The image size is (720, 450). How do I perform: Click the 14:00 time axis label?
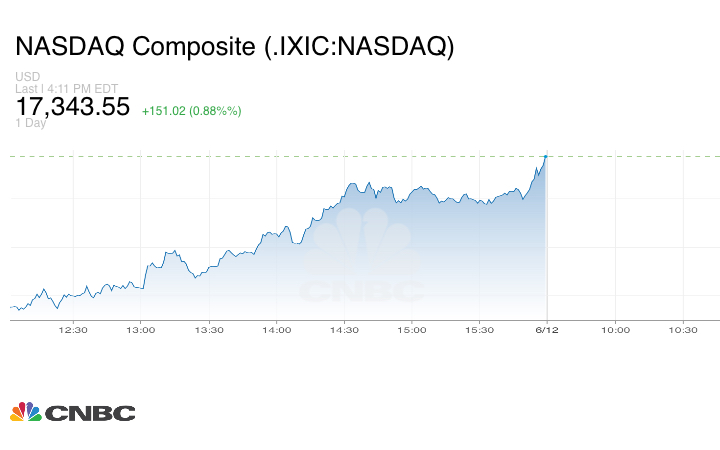click(x=276, y=329)
